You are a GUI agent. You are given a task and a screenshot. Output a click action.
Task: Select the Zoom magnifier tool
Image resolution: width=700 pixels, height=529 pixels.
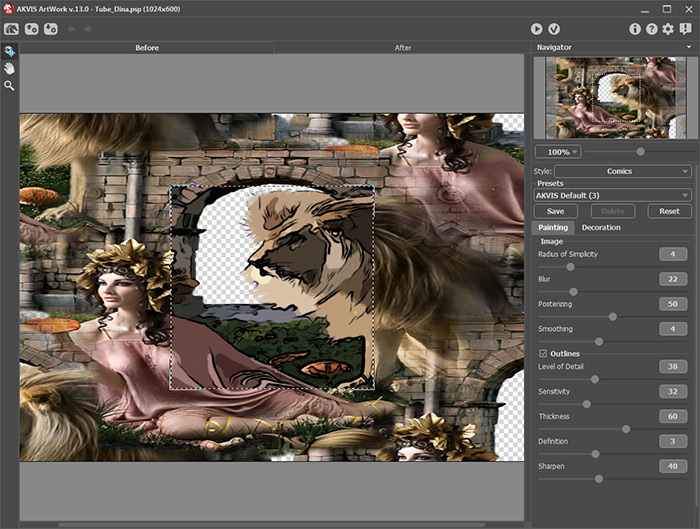[9, 85]
